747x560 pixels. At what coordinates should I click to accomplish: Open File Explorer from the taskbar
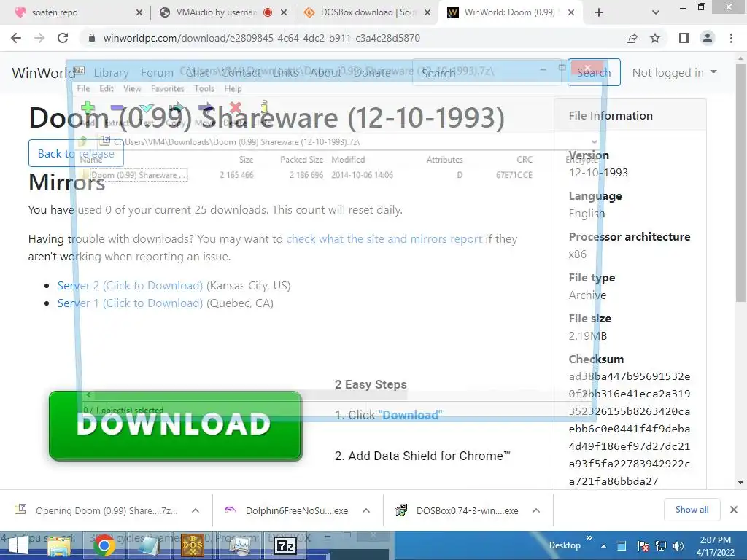click(59, 545)
